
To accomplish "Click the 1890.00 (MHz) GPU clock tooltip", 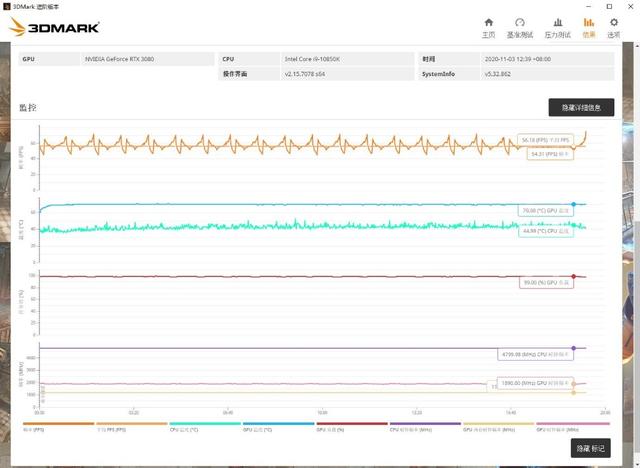I will (x=535, y=383).
